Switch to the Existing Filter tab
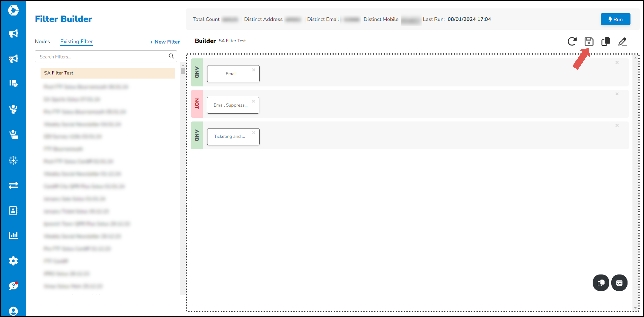Viewport: 644px width, 317px height. (76, 42)
